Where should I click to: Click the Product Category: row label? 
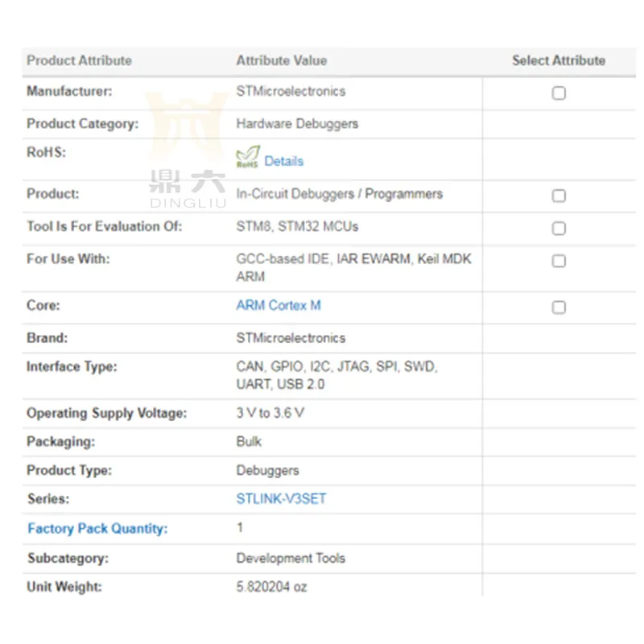[x=83, y=124]
